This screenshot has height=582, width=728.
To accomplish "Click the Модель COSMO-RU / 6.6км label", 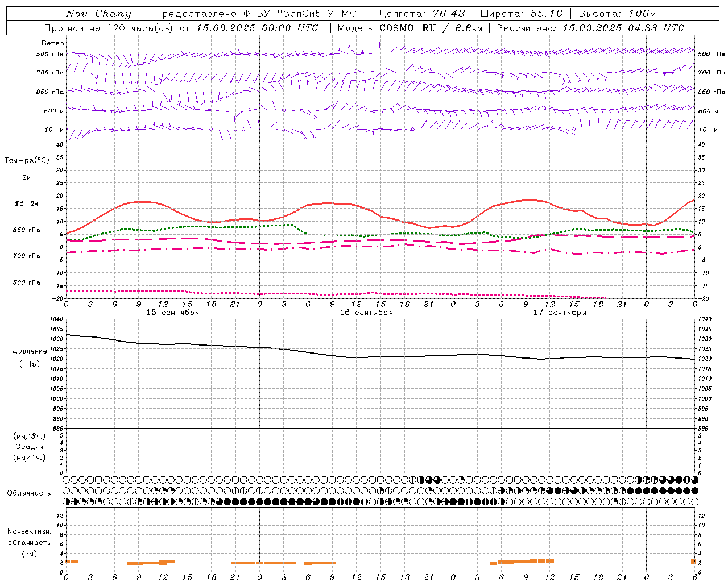I will coord(410,28).
